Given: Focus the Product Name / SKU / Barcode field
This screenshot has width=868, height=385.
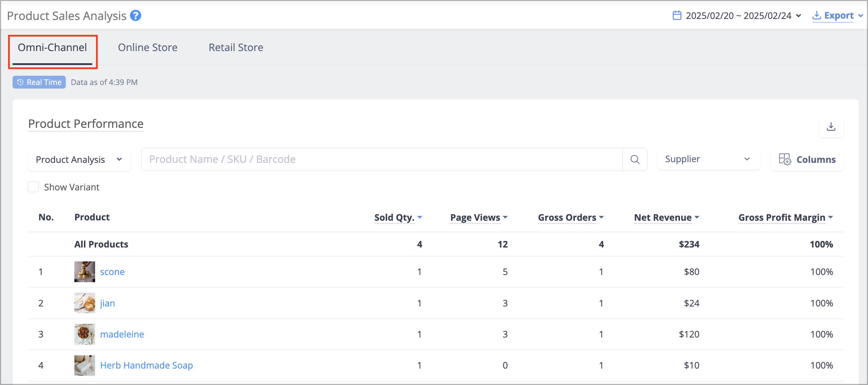Looking at the screenshot, I should 382,159.
